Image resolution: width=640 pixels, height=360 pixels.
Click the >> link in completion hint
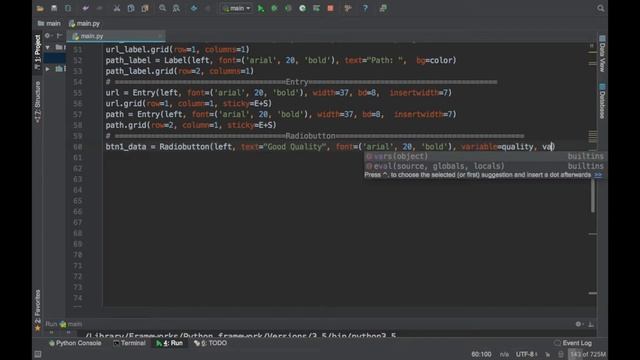(598, 175)
